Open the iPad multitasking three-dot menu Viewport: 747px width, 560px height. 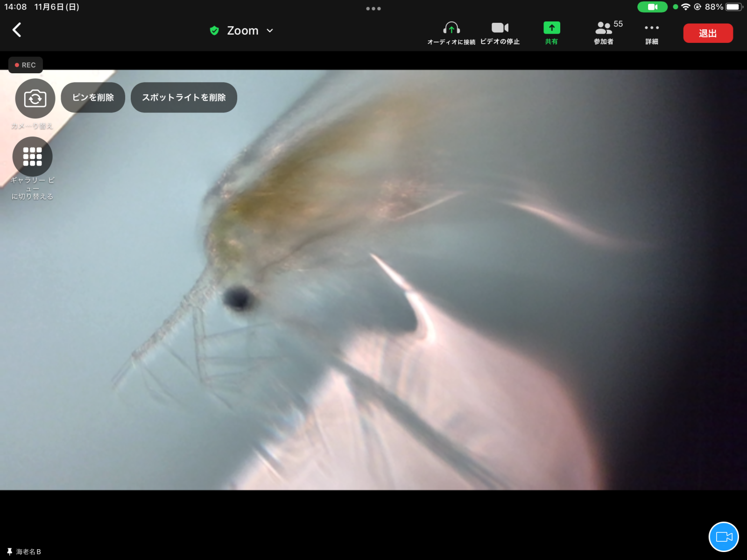(x=373, y=8)
